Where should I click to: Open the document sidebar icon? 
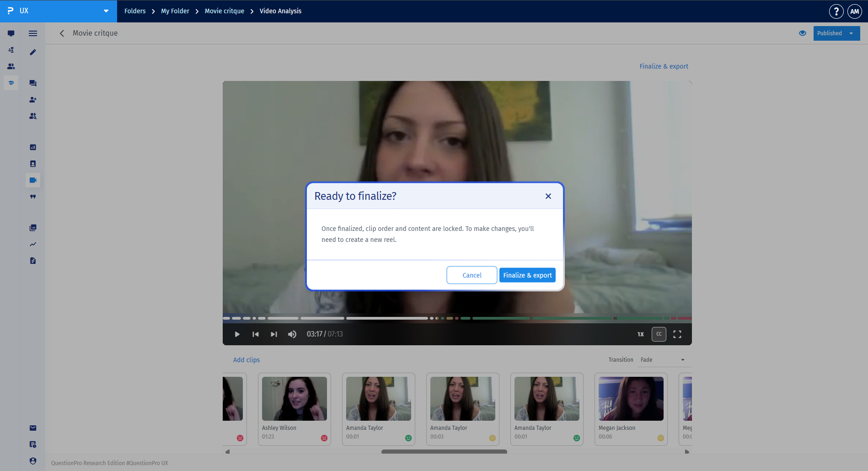click(33, 261)
